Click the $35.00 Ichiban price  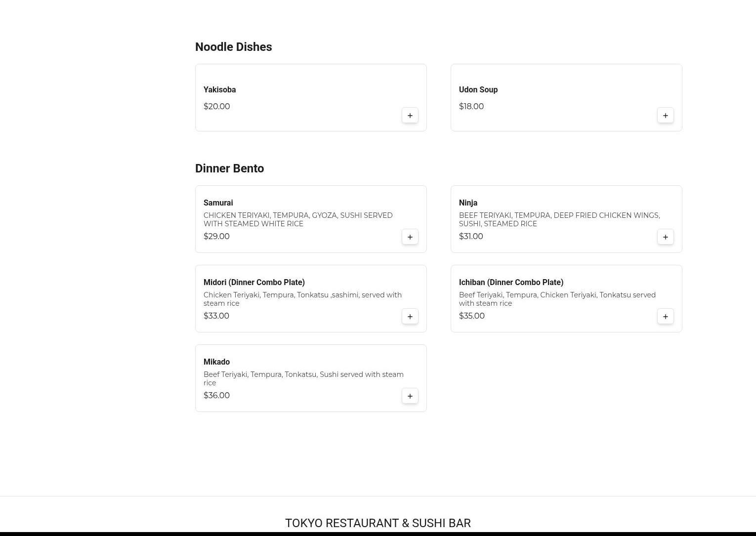click(472, 316)
